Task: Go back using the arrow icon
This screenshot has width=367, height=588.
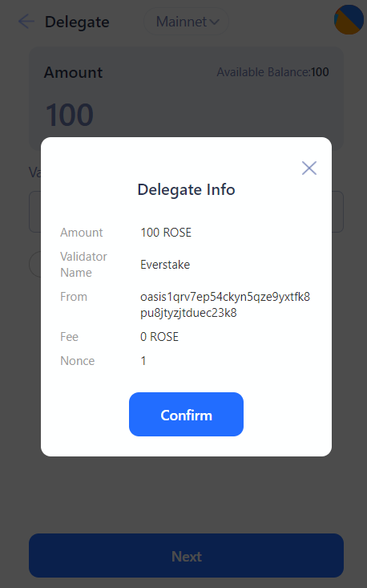Action: 26,22
